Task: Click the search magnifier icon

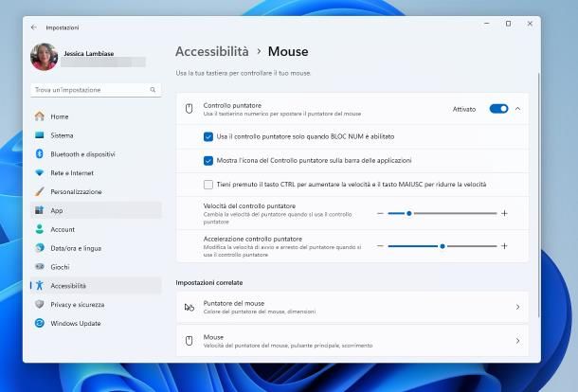Action: [x=153, y=90]
